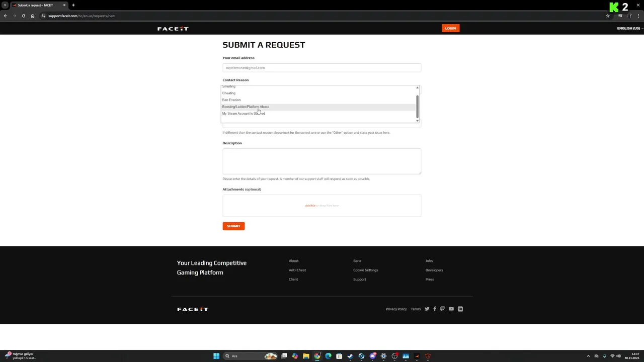This screenshot has height=362, width=644.
Task: Reload the FACEIT support page
Action: pos(23,16)
